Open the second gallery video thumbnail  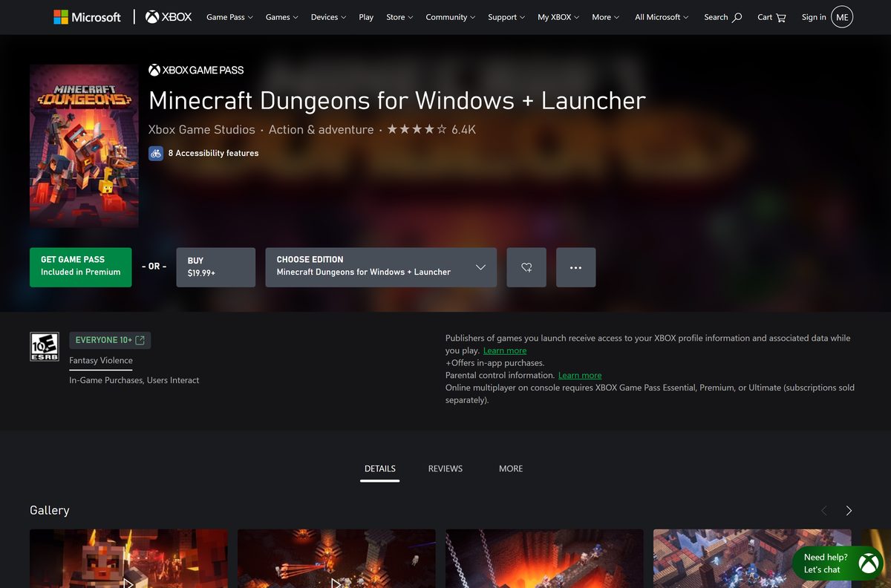[x=336, y=558]
